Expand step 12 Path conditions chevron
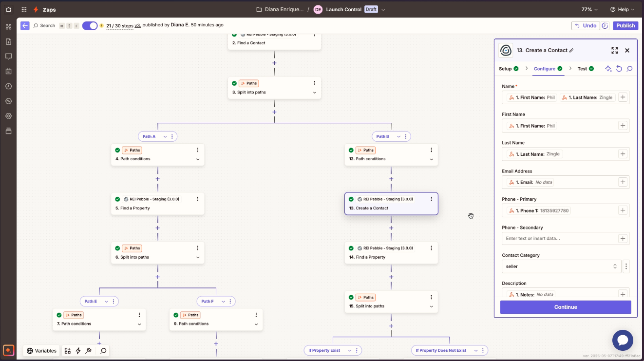Image resolution: width=644 pixels, height=361 pixels. pos(432,159)
